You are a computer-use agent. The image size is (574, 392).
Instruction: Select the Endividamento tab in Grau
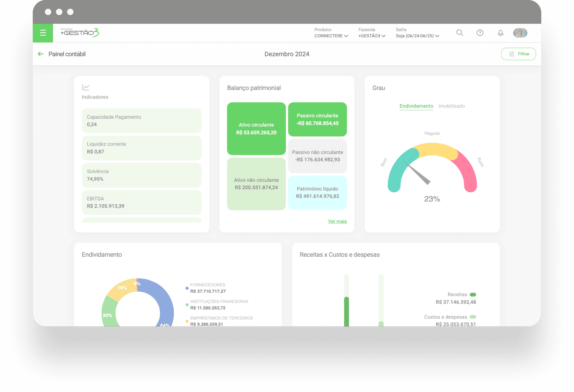click(x=416, y=106)
